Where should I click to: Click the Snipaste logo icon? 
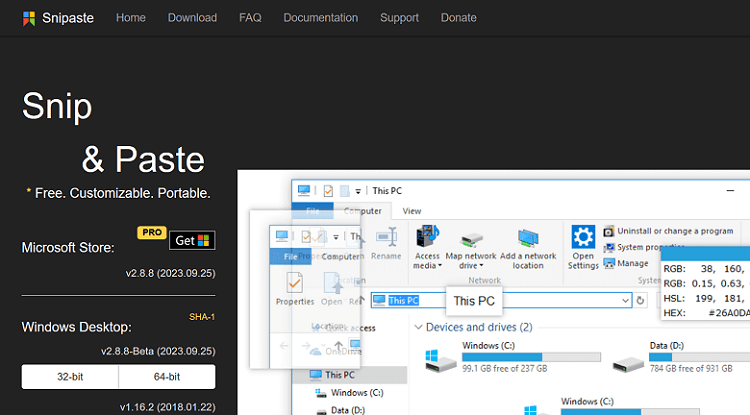point(29,18)
